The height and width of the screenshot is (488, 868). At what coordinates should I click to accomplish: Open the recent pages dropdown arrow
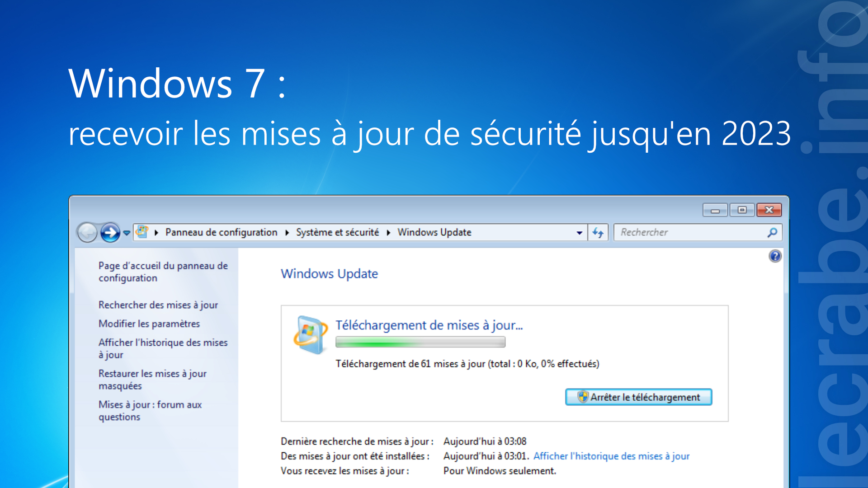(x=127, y=233)
